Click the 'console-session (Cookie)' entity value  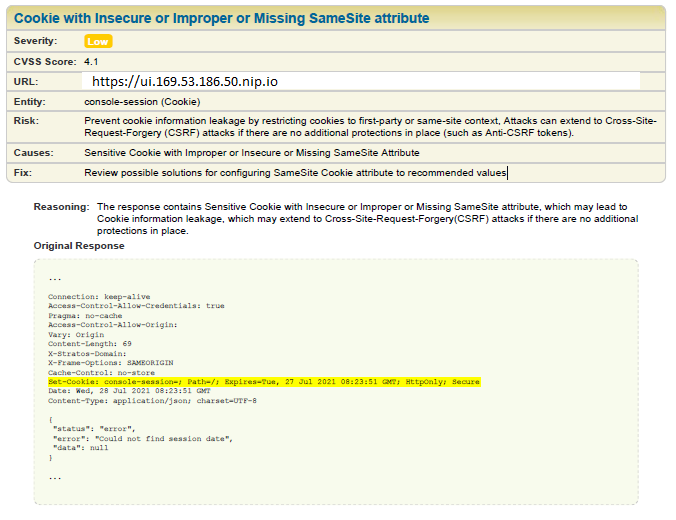142,102
